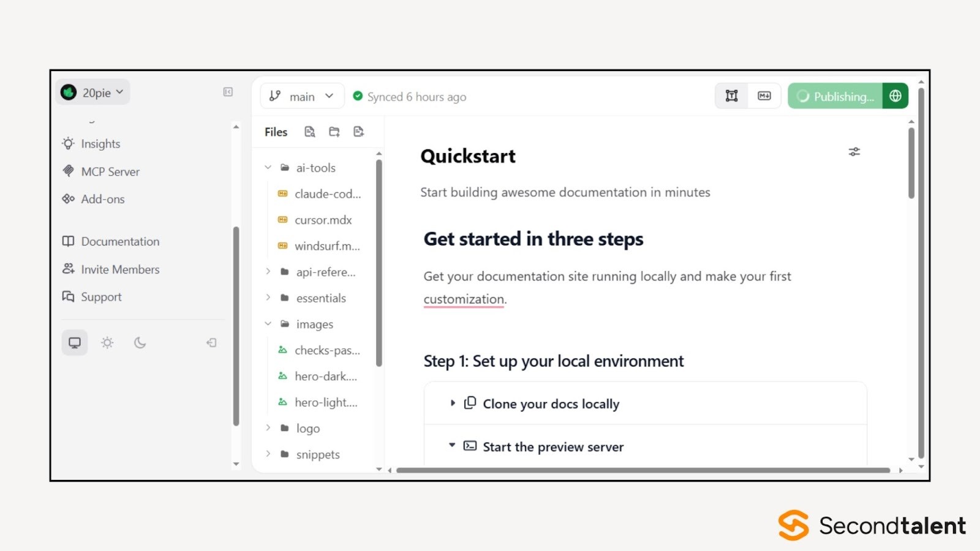This screenshot has width=980, height=551.
Task: Click the globe icon beside Publishing
Action: [x=895, y=96]
